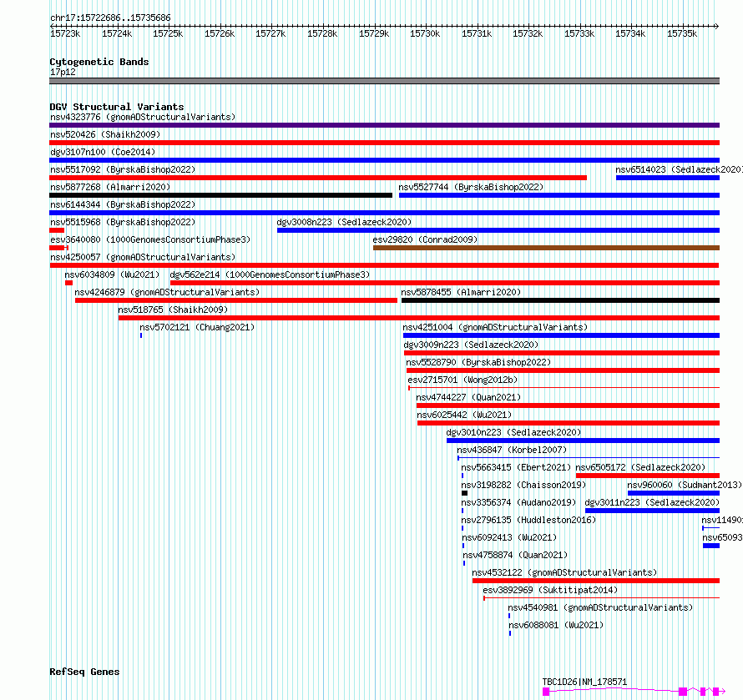Click the nsv5527744 (ByrskaBishop2022) label
Screen dimensions: 743x700
point(471,187)
